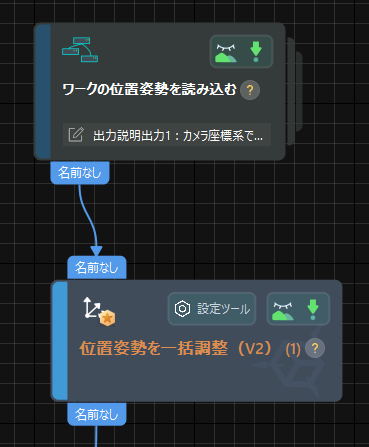This screenshot has height=447, width=369.
Task: Select the 位置姿勢を一括調整（V2） step title
Action: pyautogui.click(x=176, y=349)
